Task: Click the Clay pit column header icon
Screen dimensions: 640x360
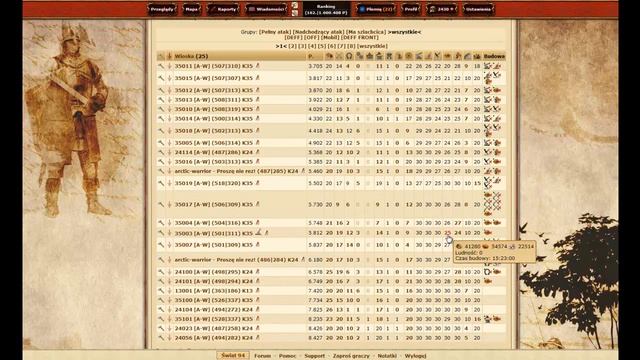Action: pyautogui.click(x=428, y=56)
